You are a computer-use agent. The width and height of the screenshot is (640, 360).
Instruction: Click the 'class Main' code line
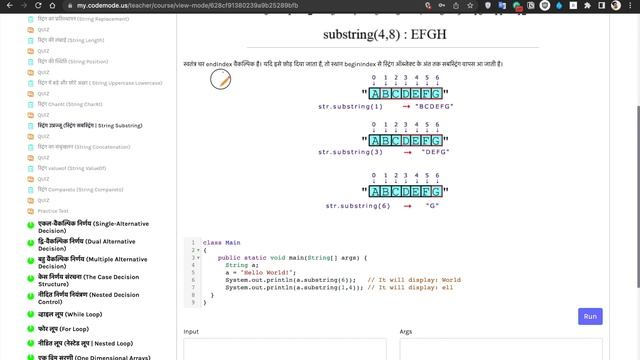click(x=222, y=242)
